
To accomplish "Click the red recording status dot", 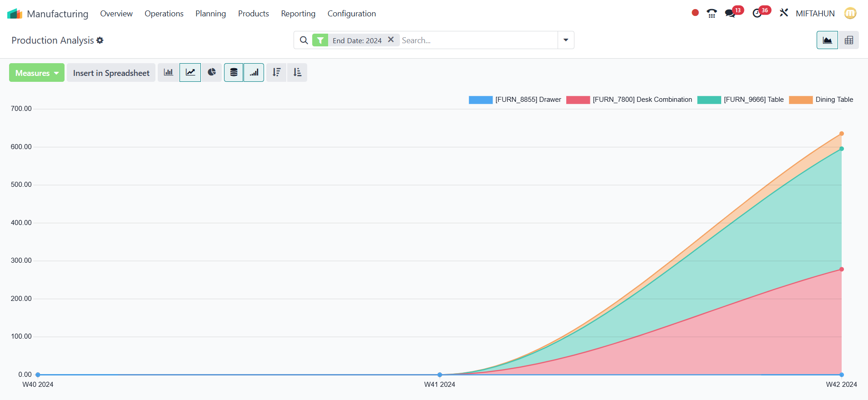I will [x=695, y=13].
